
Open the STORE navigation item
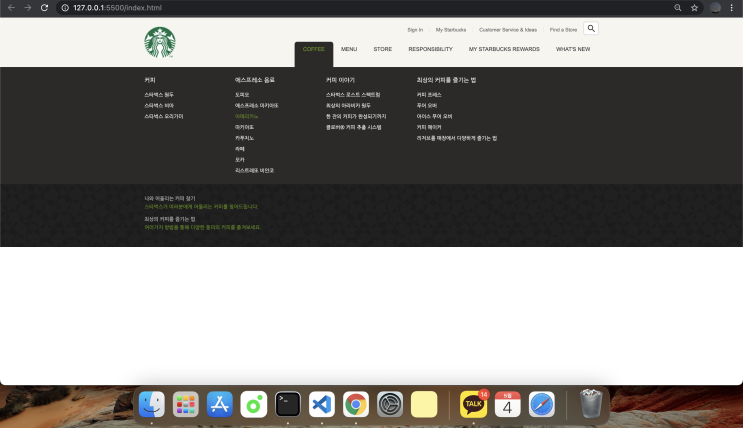click(382, 49)
